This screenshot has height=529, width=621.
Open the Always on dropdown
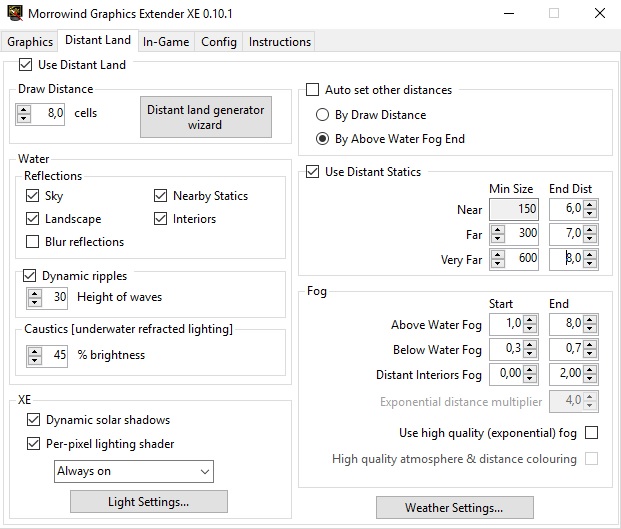coord(134,471)
